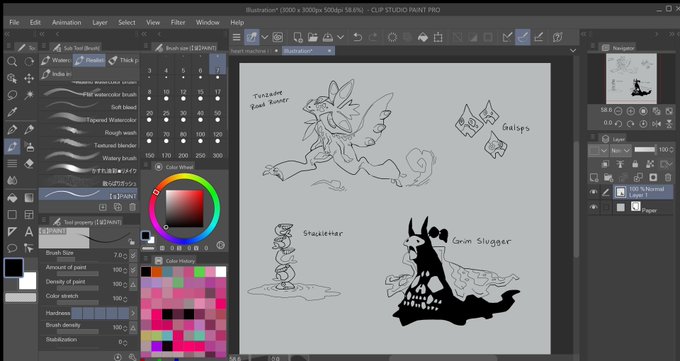The width and height of the screenshot is (680, 361).
Task: Toggle visibility of Layer 1
Action: pos(593,192)
